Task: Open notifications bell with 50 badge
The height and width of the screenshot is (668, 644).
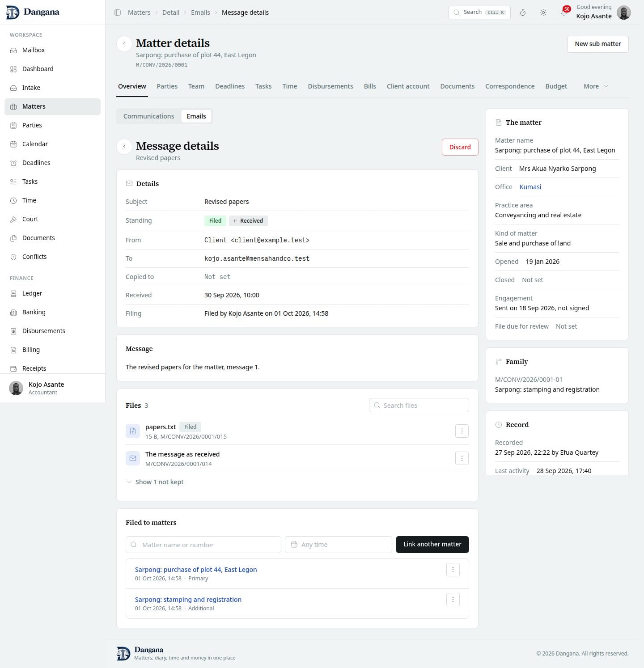Action: click(x=564, y=13)
